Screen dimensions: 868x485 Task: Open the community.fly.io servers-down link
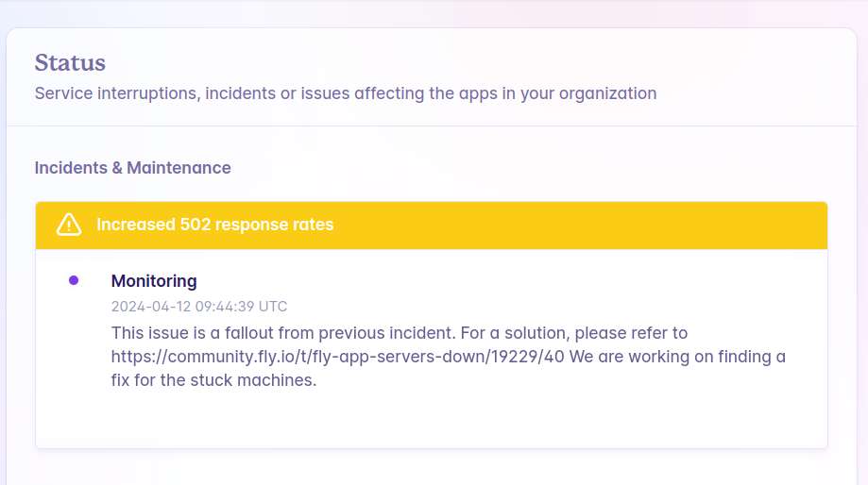click(x=338, y=357)
